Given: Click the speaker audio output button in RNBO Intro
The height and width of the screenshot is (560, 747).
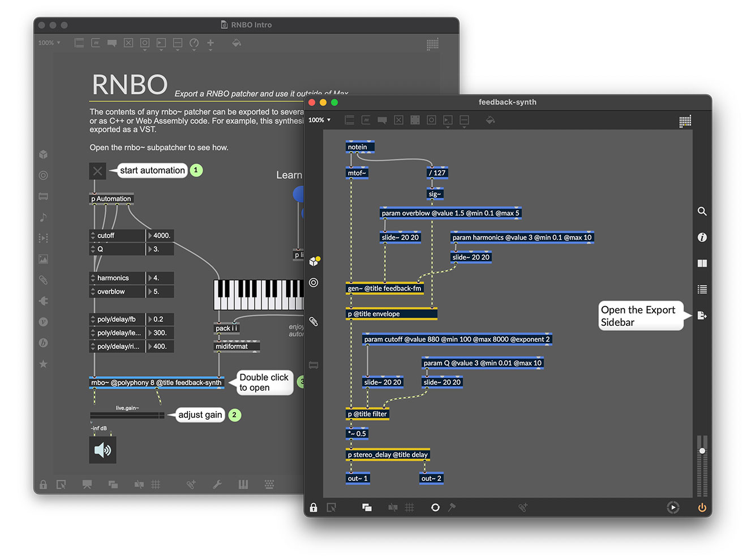Looking at the screenshot, I should tap(102, 450).
